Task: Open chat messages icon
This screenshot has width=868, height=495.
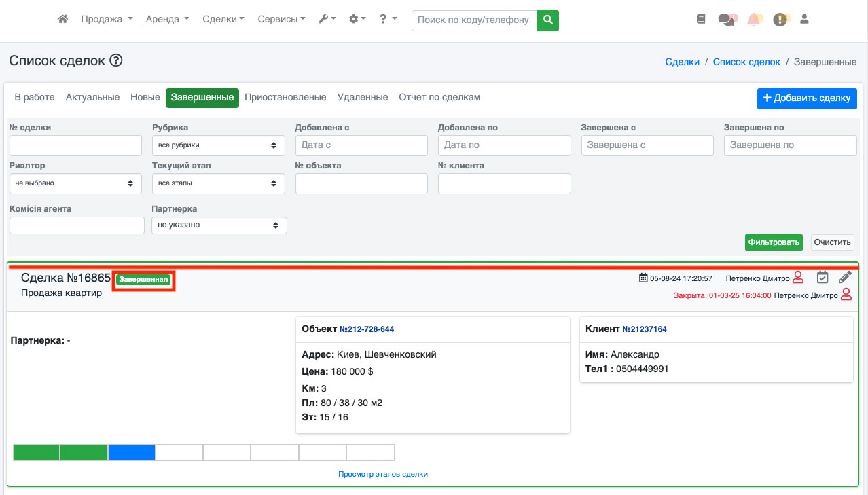Action: coord(727,20)
